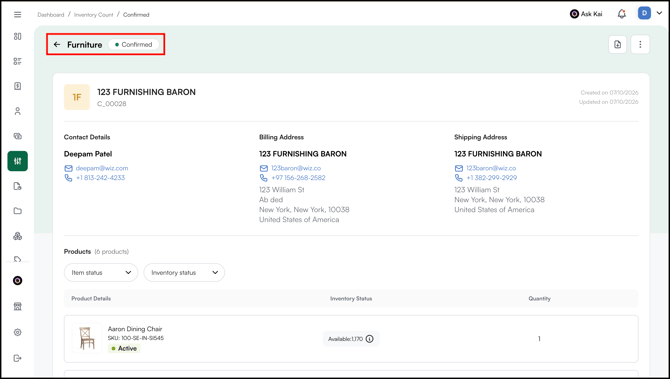Open the settings gear icon
Screen dimensions: 670x379
click(x=18, y=332)
